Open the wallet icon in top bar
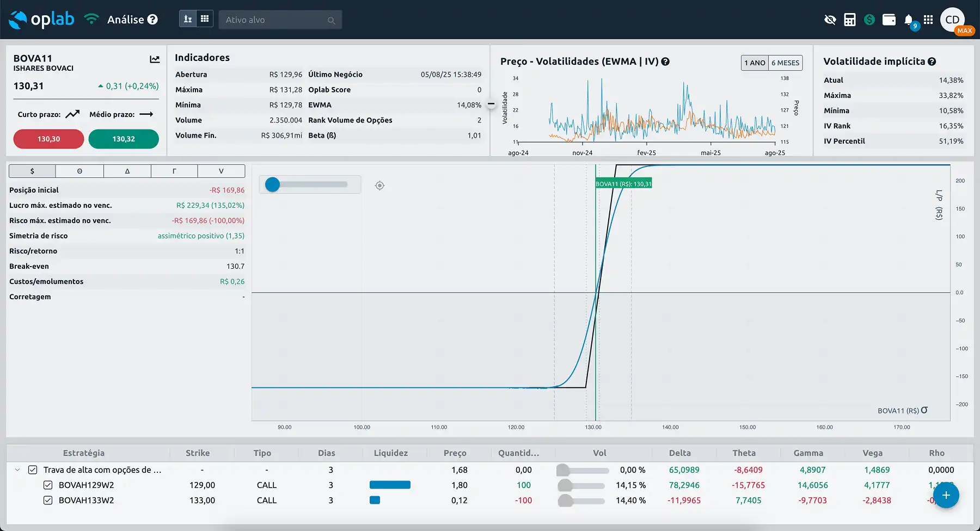Screen dimensions: 980x531 [x=889, y=20]
